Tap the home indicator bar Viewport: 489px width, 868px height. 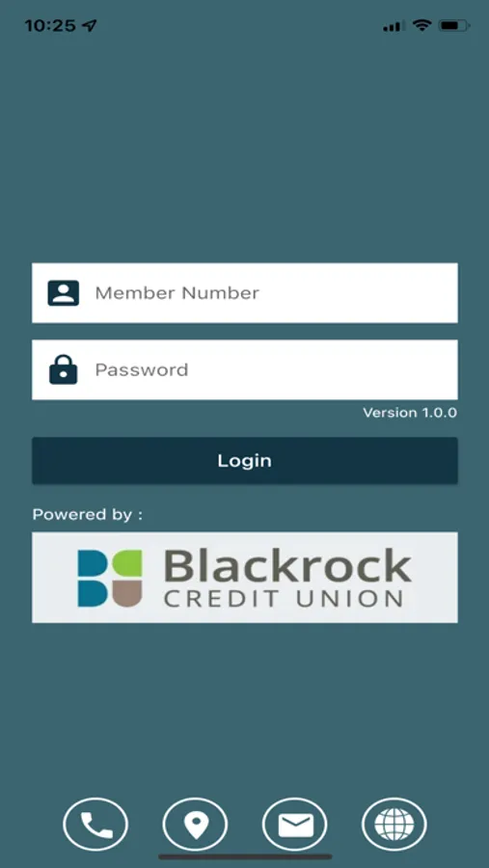coord(245,856)
